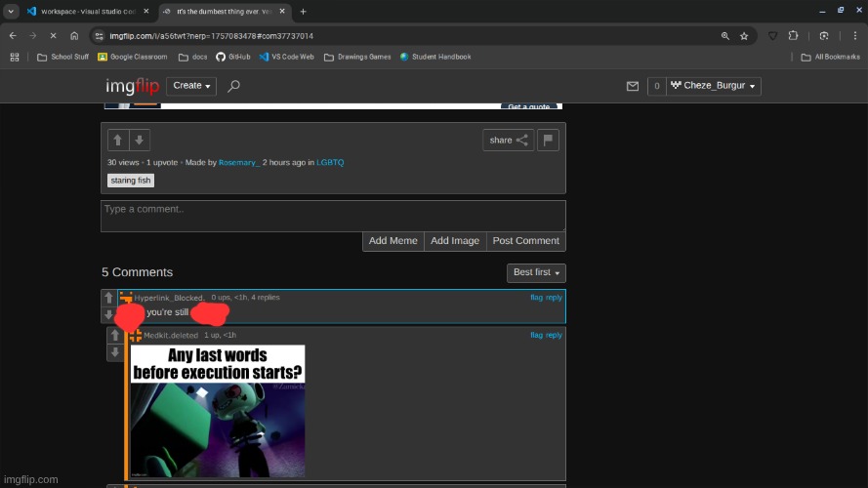Click the address bar URL
The height and width of the screenshot is (488, 868).
212,36
